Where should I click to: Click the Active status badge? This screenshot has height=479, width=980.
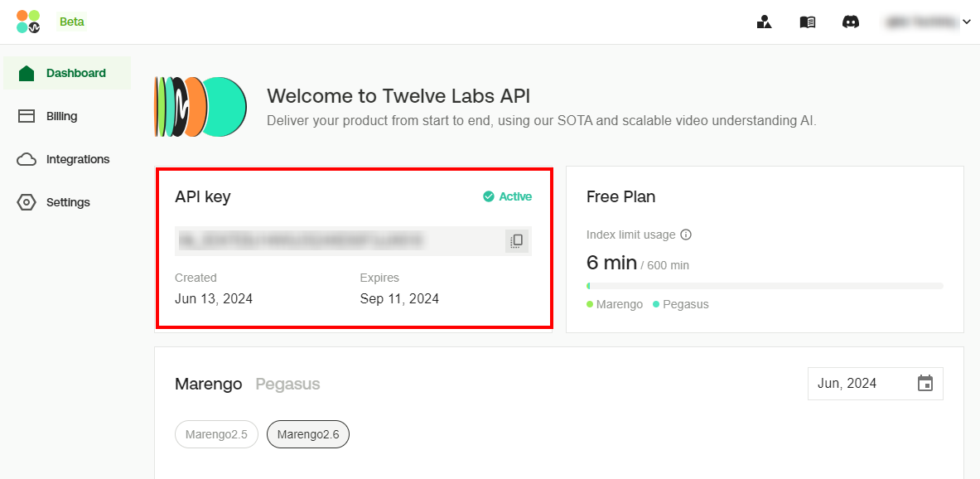click(507, 196)
